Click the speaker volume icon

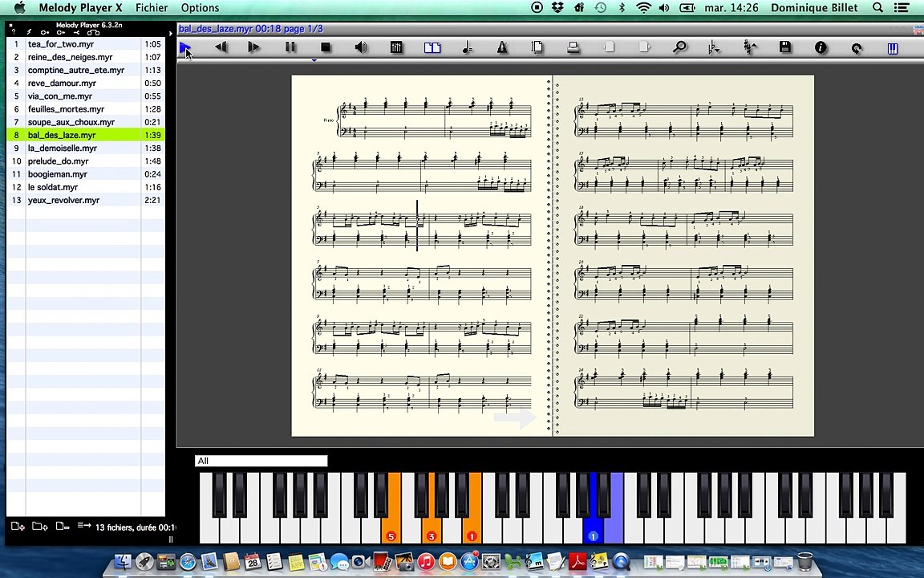(361, 48)
